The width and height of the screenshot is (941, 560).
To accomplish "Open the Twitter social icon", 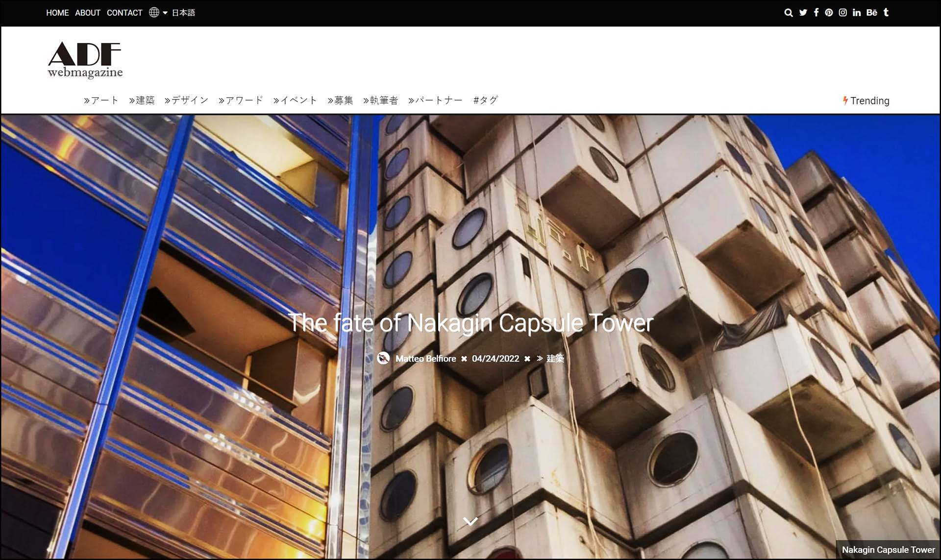I will pos(803,13).
